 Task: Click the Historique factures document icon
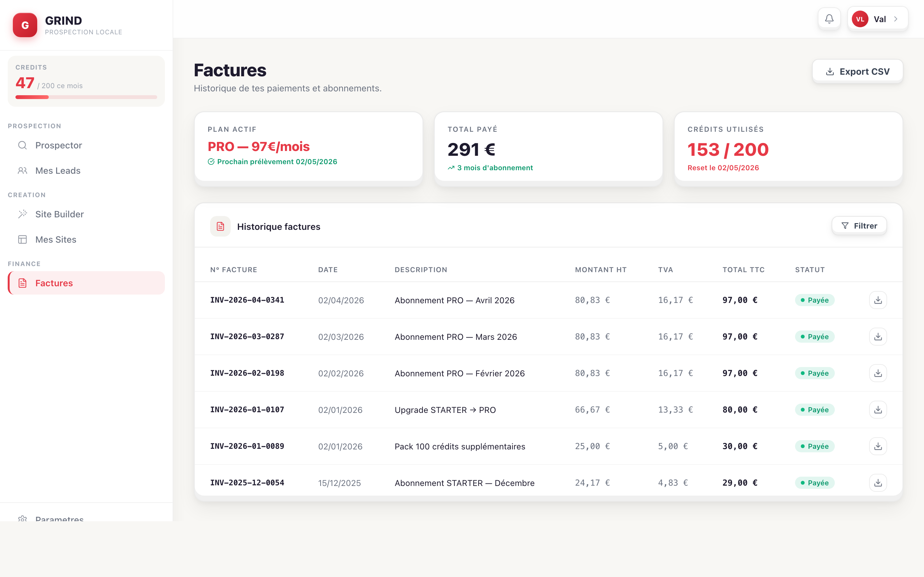pos(220,226)
